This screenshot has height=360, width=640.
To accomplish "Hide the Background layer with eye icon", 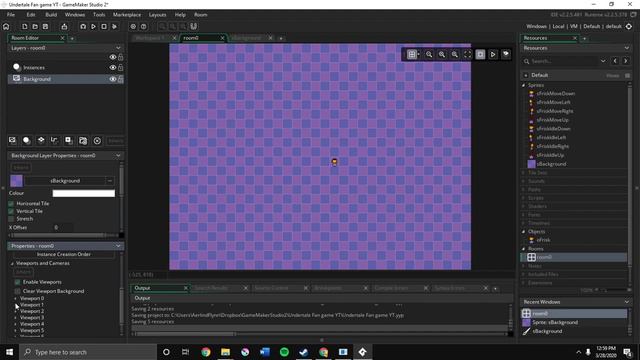I will (113, 79).
